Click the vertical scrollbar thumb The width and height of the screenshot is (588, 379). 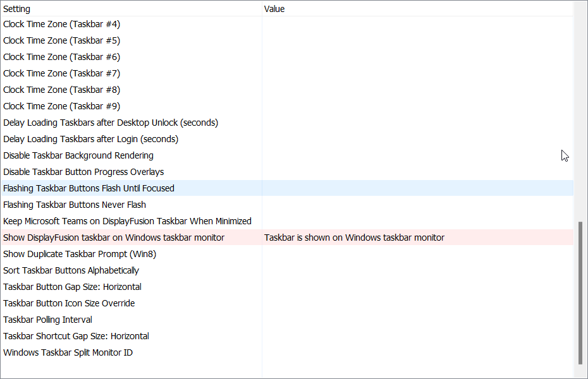(x=580, y=292)
